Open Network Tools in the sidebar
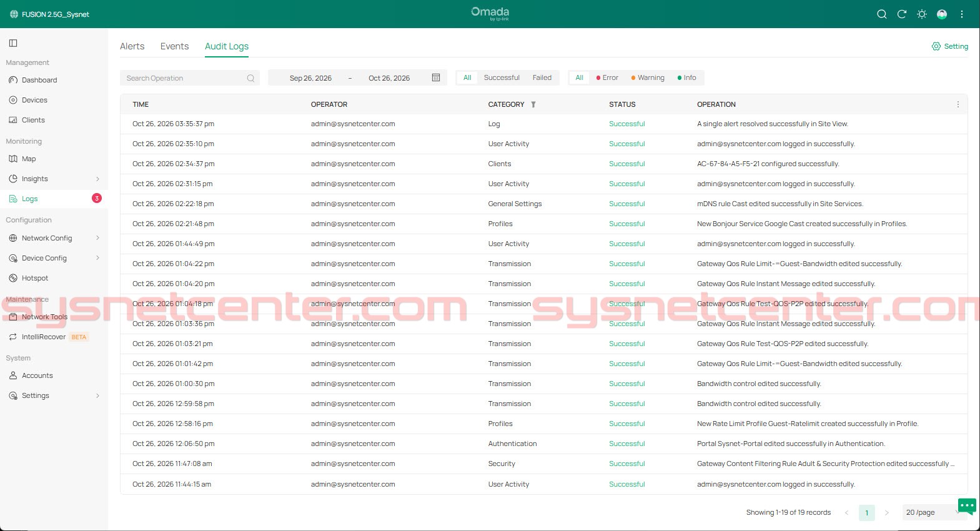The image size is (980, 531). [44, 317]
